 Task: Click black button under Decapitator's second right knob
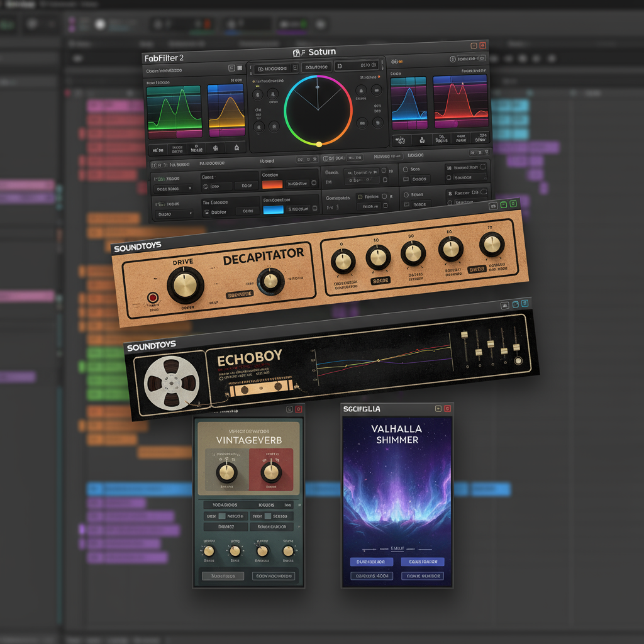380,281
